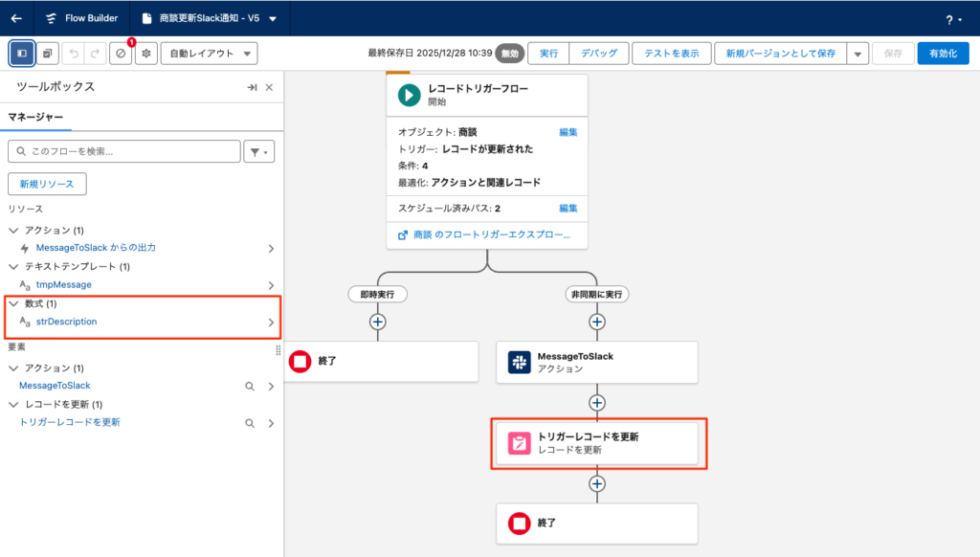Collapse the 数式 (1) resource section
980x557 pixels.
(x=13, y=303)
